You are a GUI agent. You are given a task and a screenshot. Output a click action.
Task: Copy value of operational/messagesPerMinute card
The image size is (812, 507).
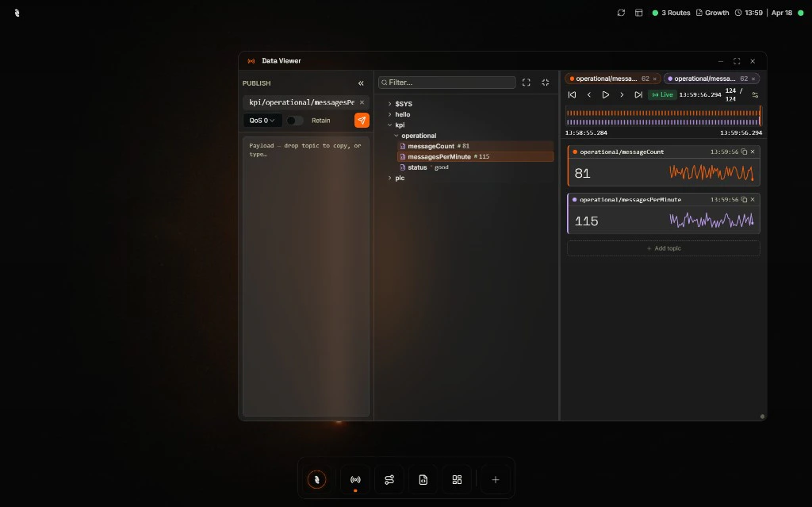(x=744, y=200)
